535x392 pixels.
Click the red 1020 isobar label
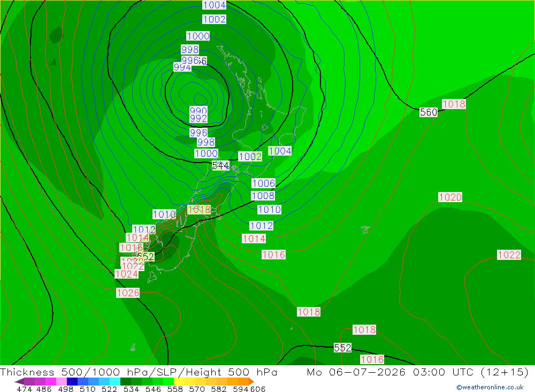pos(450,197)
